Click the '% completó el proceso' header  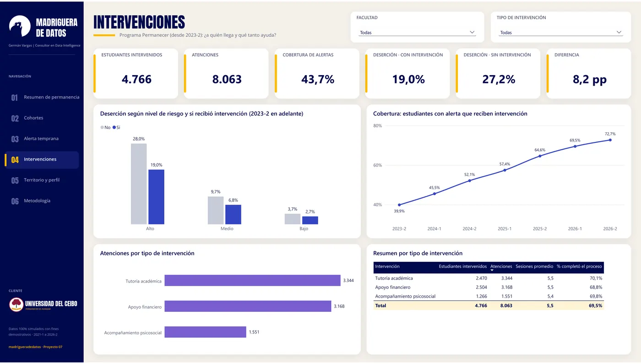[x=579, y=266]
